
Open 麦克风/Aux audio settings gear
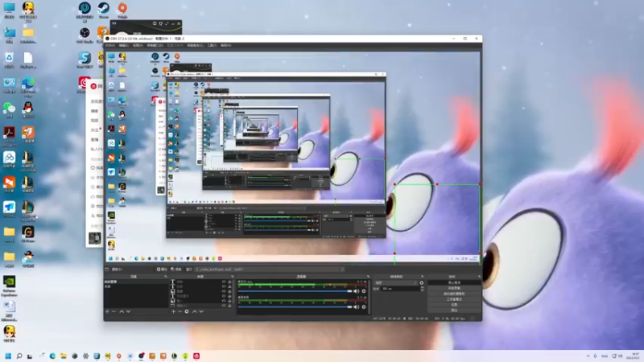tap(364, 291)
